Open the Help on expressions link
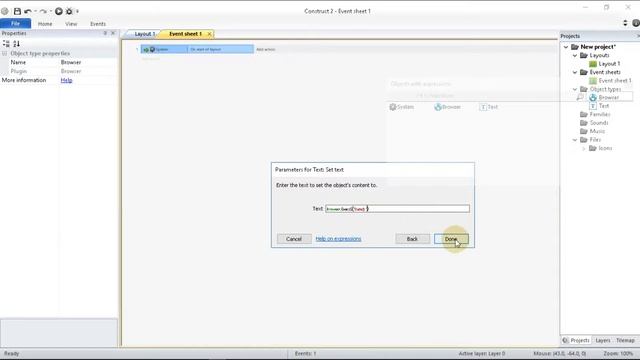The image size is (640, 360). point(338,239)
